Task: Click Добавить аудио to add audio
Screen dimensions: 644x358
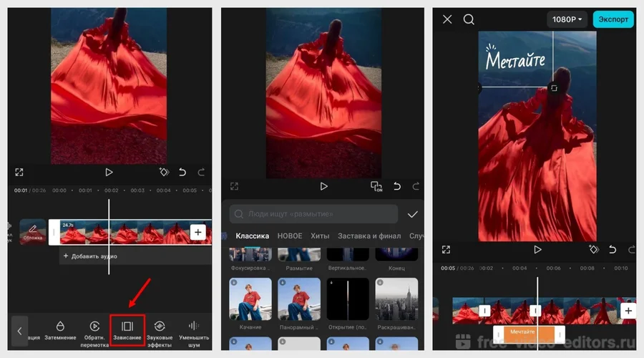Action: click(91, 256)
